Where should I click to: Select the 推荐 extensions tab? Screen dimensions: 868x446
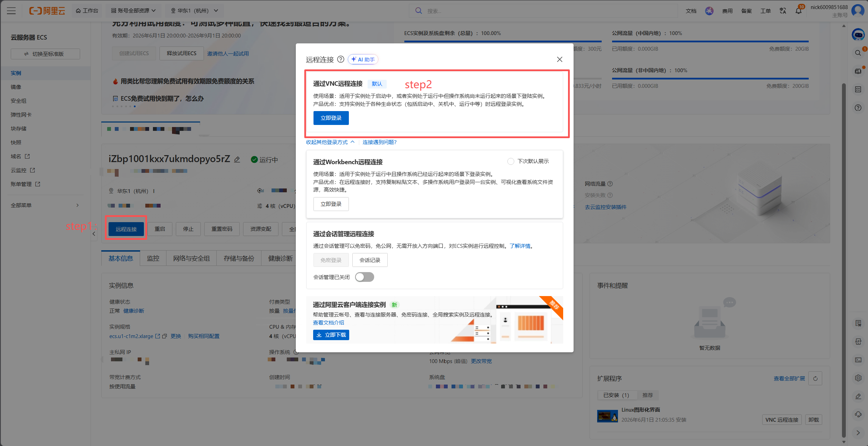(647, 395)
